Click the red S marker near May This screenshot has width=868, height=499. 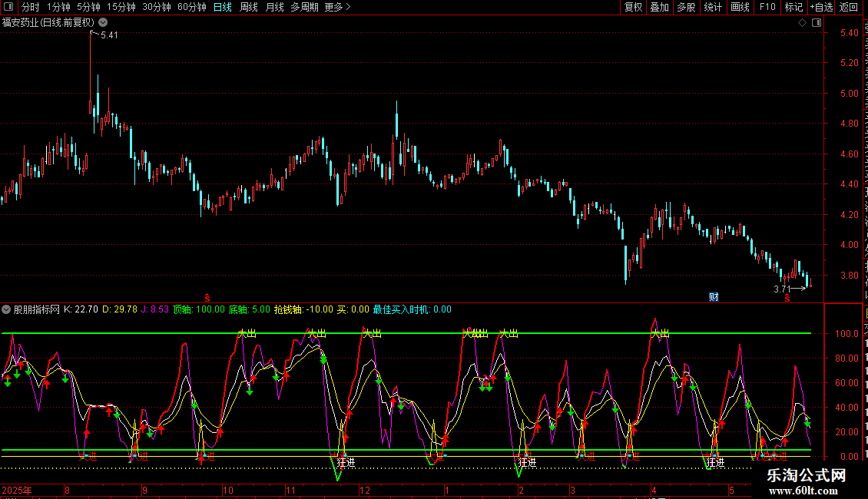787,298
